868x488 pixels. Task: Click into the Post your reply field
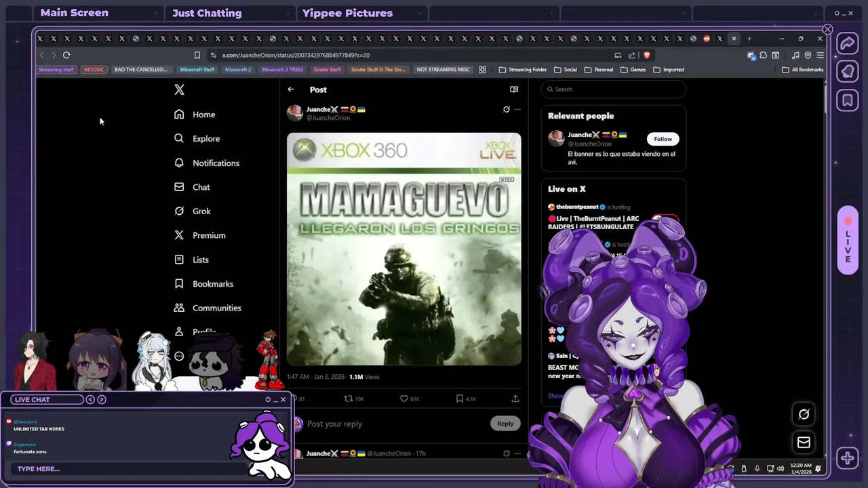coord(397,424)
